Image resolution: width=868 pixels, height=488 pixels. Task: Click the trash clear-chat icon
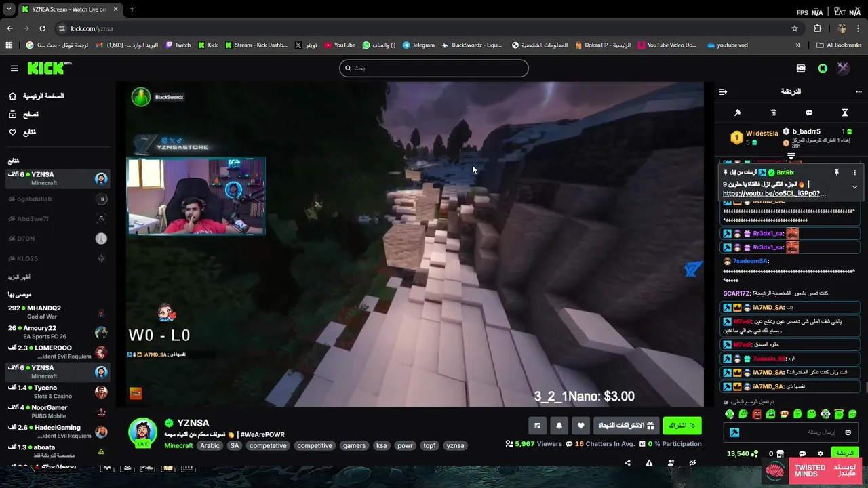pos(773,113)
